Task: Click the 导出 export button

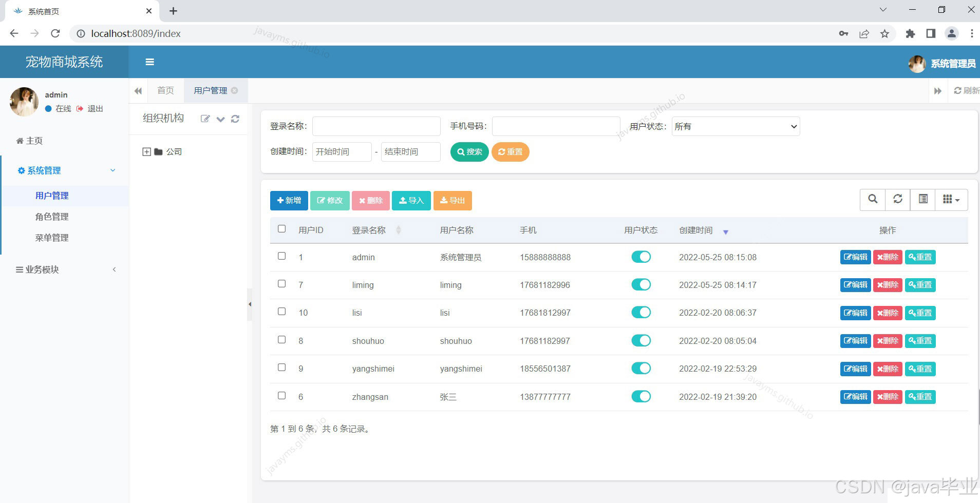Action: (453, 201)
